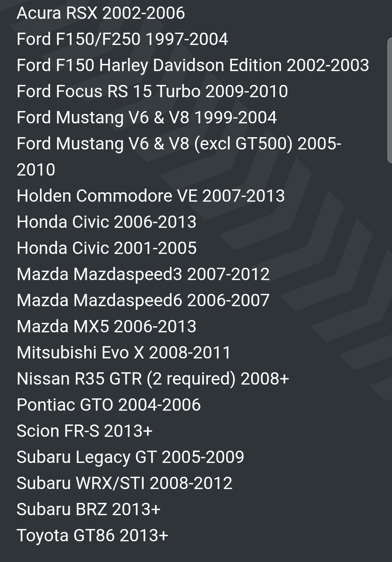Viewport: 392px width, 562px height.
Task: Choose Mazda Mazdaspeed6 2006-2007
Action: click(x=143, y=301)
